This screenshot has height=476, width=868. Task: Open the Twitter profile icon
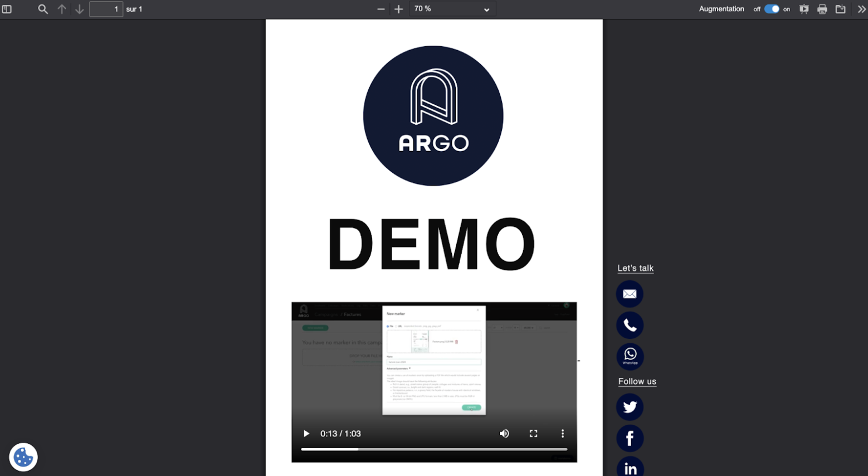coord(630,407)
